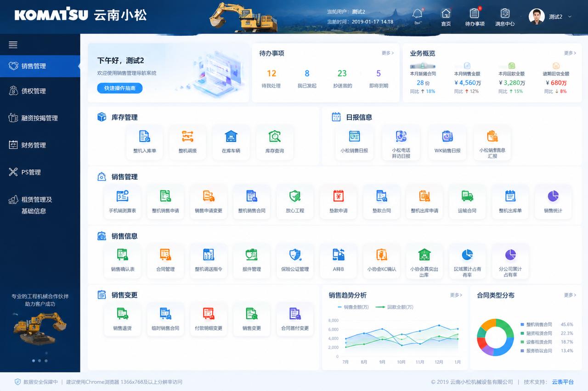The height and width of the screenshot is (391, 588).
Task: Open 垫款申请 icon
Action: pos(339,196)
